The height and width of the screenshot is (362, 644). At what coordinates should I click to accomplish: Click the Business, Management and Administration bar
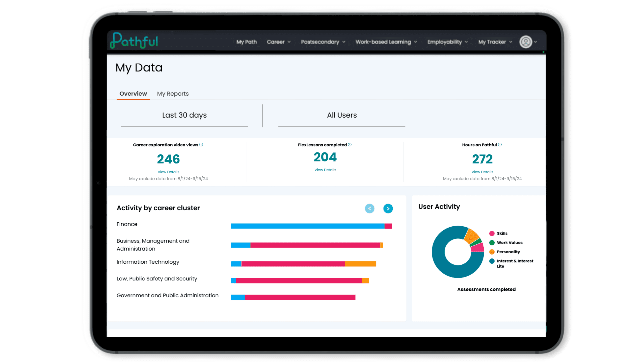tap(307, 245)
